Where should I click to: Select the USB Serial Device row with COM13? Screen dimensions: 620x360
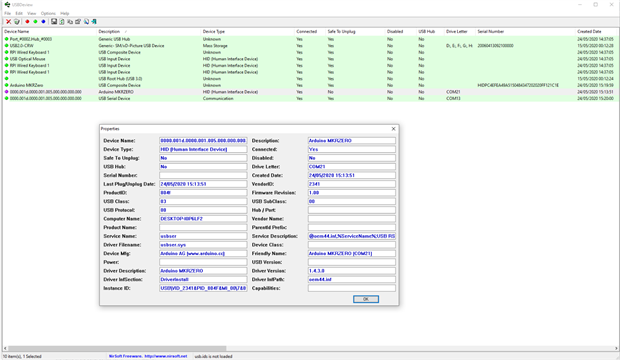(310, 99)
